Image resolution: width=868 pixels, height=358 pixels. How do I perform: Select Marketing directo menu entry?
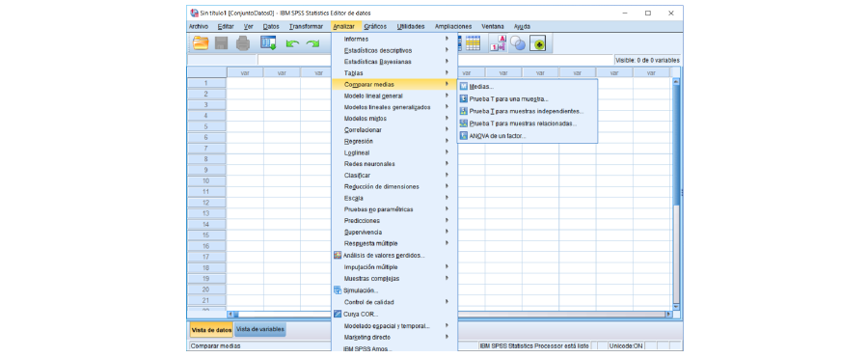394,337
